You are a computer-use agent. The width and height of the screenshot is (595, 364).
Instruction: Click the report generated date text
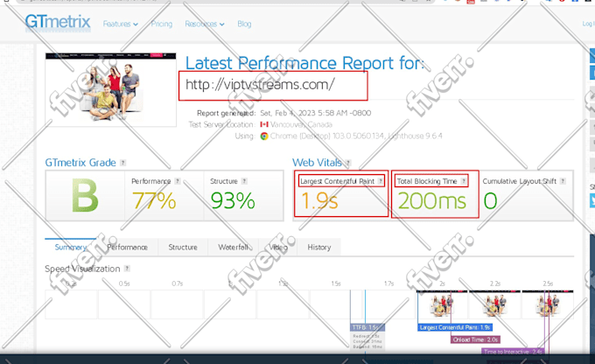pos(315,113)
